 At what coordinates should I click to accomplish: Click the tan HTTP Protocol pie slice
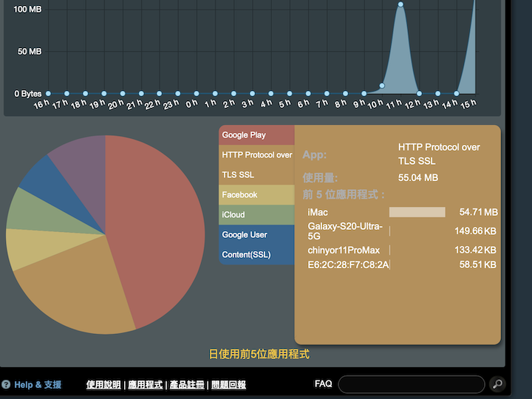78,288
